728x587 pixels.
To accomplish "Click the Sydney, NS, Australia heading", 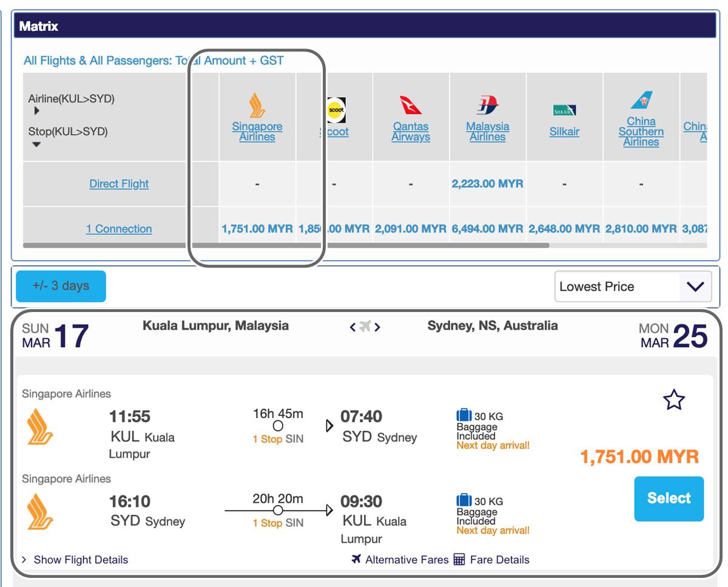I will pos(493,326).
